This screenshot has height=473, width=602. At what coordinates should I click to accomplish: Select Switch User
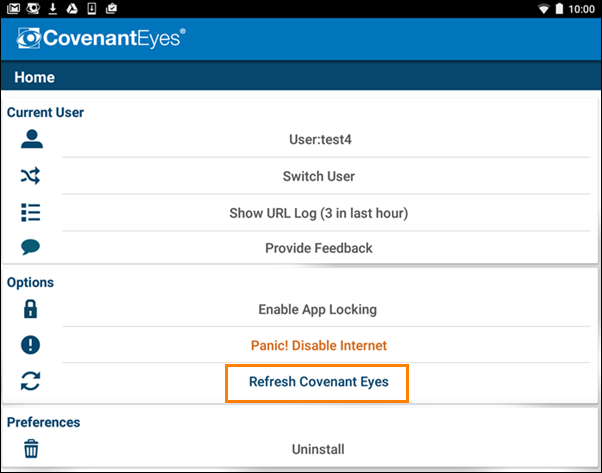[319, 176]
